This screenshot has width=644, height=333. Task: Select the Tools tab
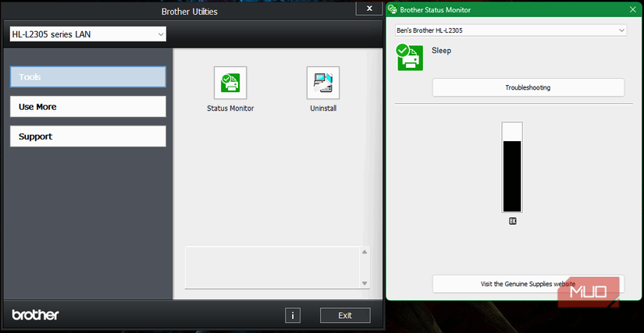click(88, 76)
